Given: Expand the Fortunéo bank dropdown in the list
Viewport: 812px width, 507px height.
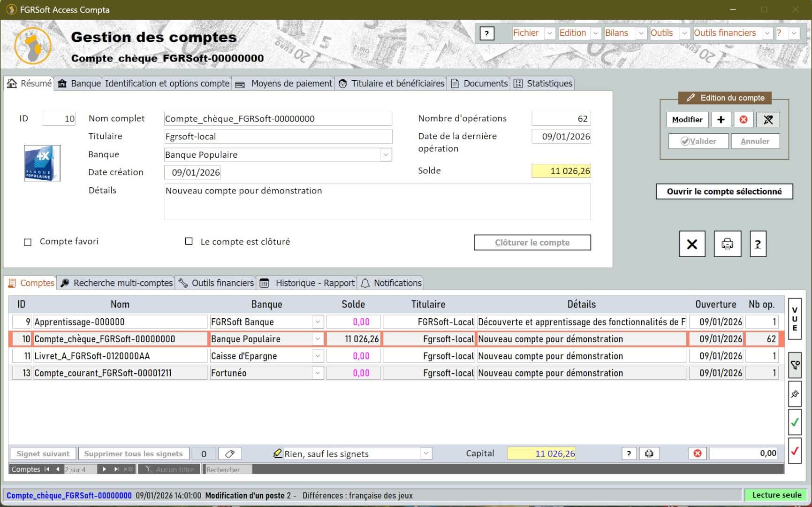Looking at the screenshot, I should tap(318, 373).
